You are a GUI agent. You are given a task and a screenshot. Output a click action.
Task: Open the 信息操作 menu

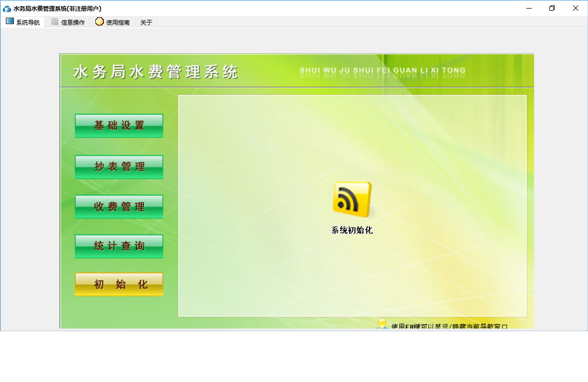(x=68, y=22)
